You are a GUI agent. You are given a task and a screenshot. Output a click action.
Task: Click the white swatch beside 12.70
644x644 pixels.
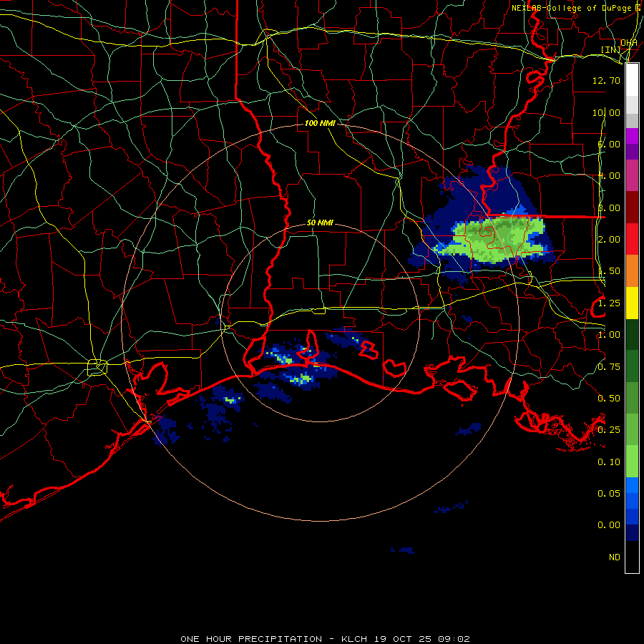632,80
